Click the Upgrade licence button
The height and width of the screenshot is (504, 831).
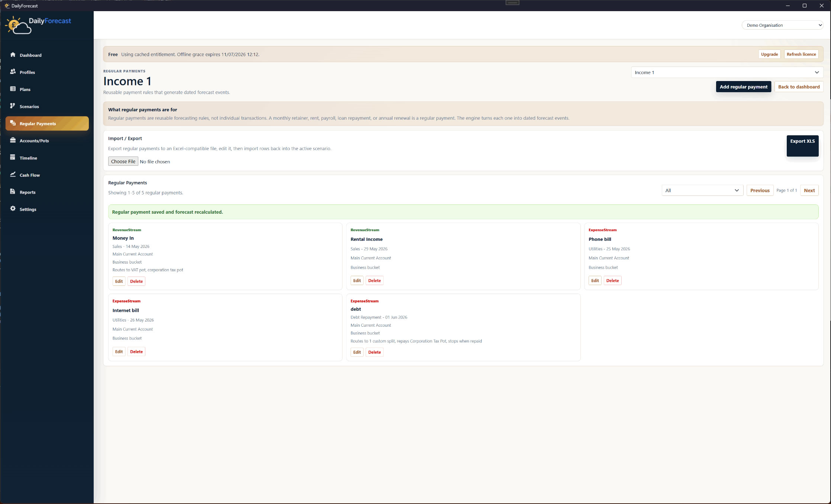[x=769, y=54]
